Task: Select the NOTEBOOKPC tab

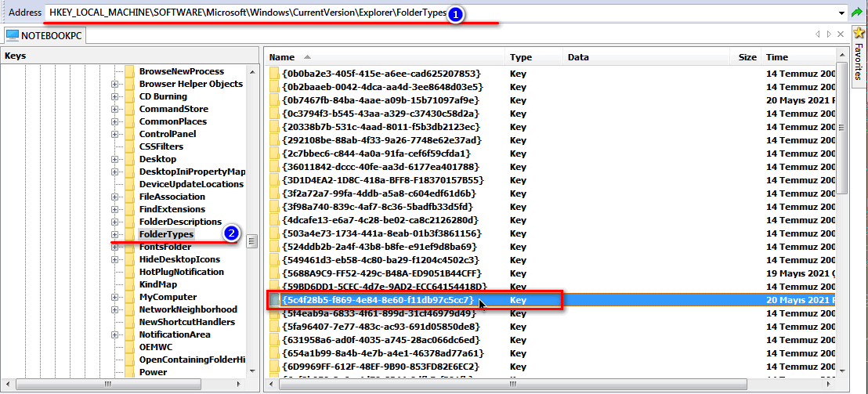Action: (x=44, y=35)
